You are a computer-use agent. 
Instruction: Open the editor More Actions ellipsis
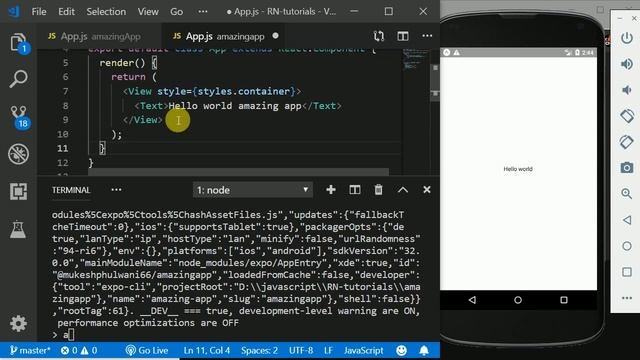click(427, 36)
